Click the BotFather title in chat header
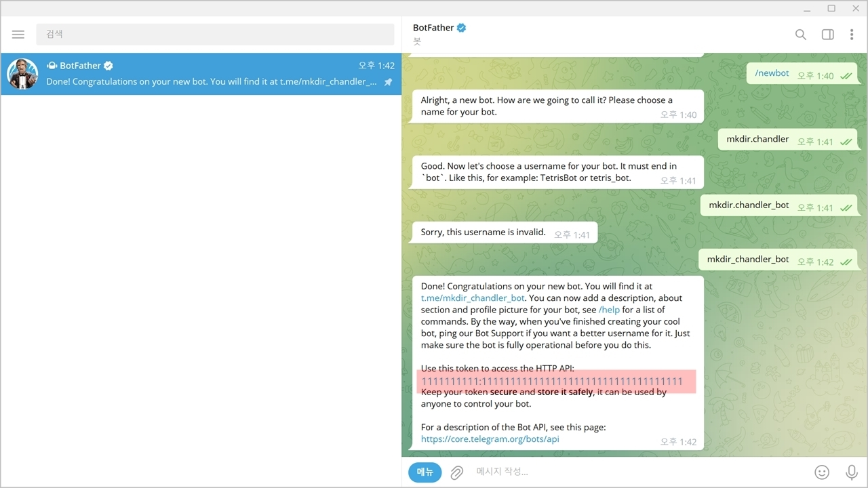The image size is (868, 488). click(x=433, y=28)
